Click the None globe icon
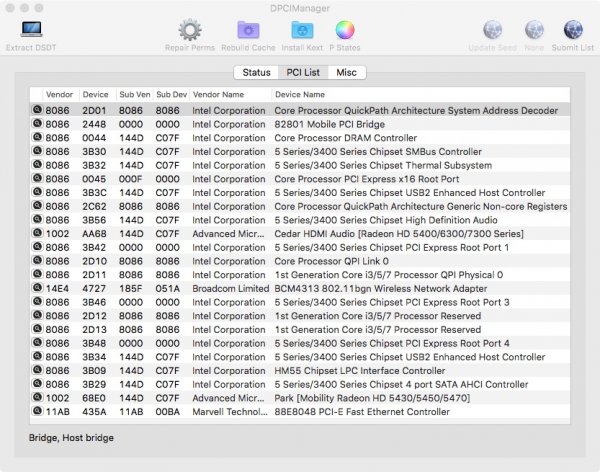 click(534, 30)
